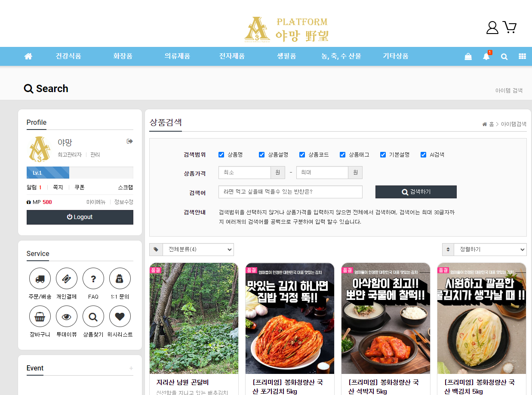Select the 전자제품 menu category
532x395 pixels.
232,56
